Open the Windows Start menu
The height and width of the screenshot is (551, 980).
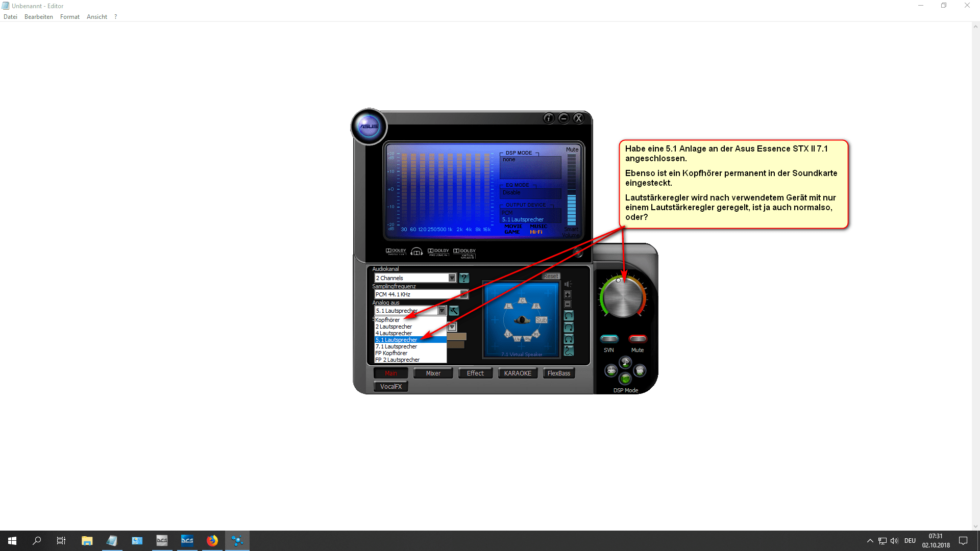click(12, 541)
